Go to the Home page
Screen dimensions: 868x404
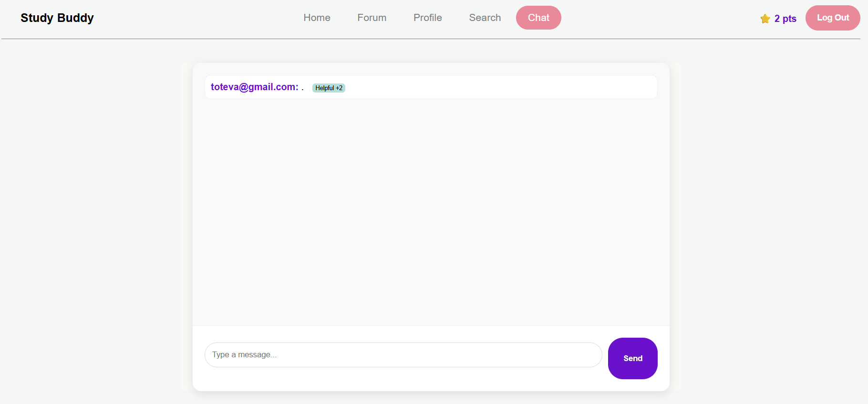click(x=317, y=18)
